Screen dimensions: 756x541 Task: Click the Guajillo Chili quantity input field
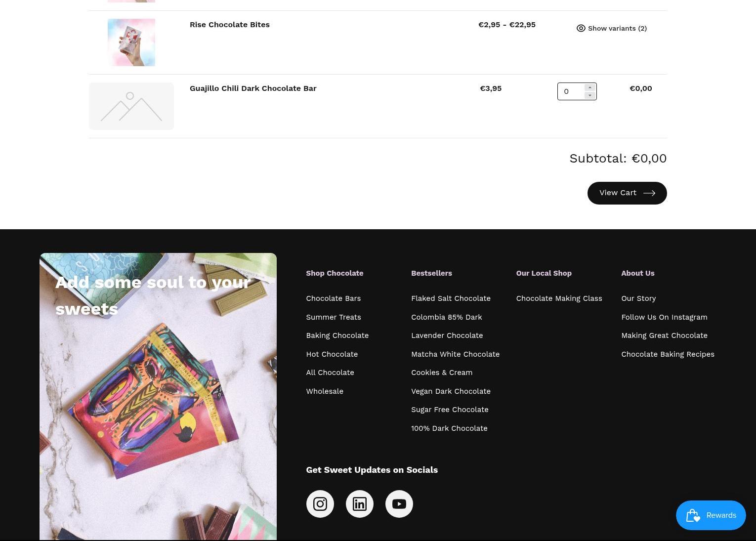pos(571,91)
